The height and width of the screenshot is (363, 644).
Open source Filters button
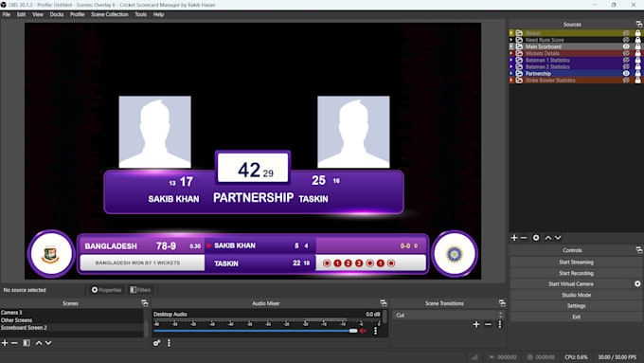pos(140,290)
